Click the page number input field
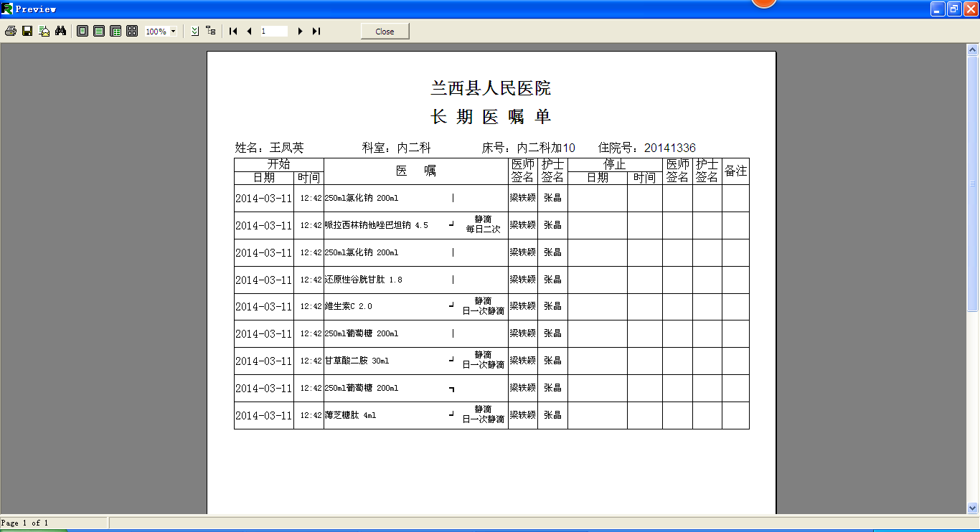Image resolution: width=980 pixels, height=532 pixels. click(273, 32)
